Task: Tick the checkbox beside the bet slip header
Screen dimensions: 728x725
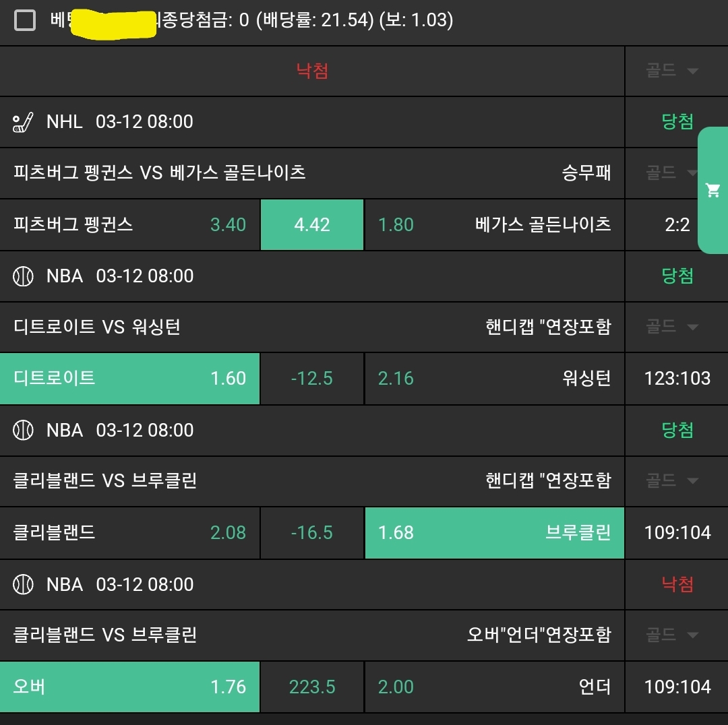Action: [25, 20]
